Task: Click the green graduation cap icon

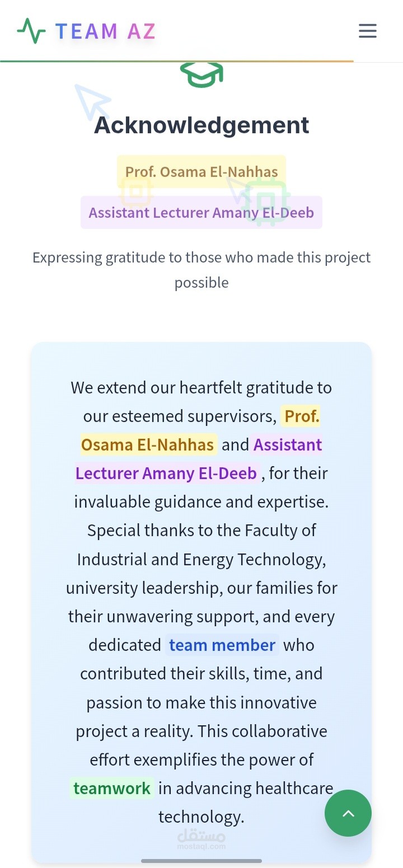Action: (x=201, y=75)
